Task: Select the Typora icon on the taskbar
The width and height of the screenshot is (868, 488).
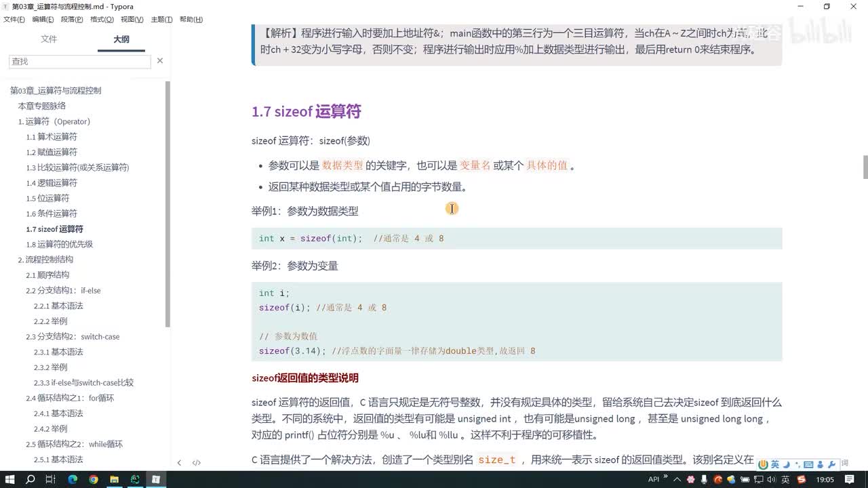Action: click(156, 479)
